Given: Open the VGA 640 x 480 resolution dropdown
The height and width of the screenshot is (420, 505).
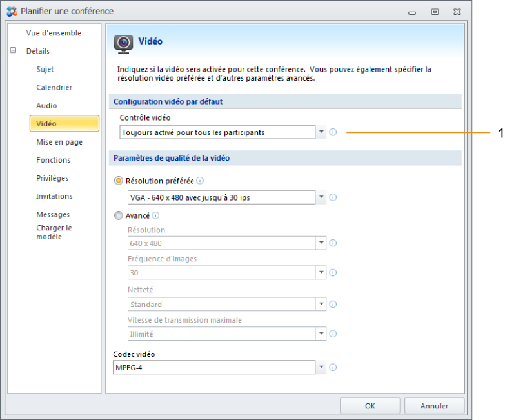Looking at the screenshot, I should click(x=321, y=197).
